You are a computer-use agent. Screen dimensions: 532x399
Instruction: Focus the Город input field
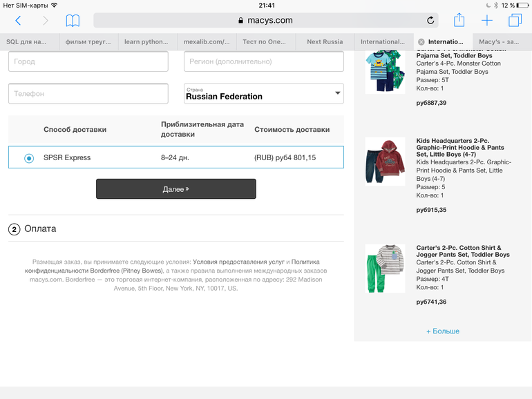click(88, 61)
